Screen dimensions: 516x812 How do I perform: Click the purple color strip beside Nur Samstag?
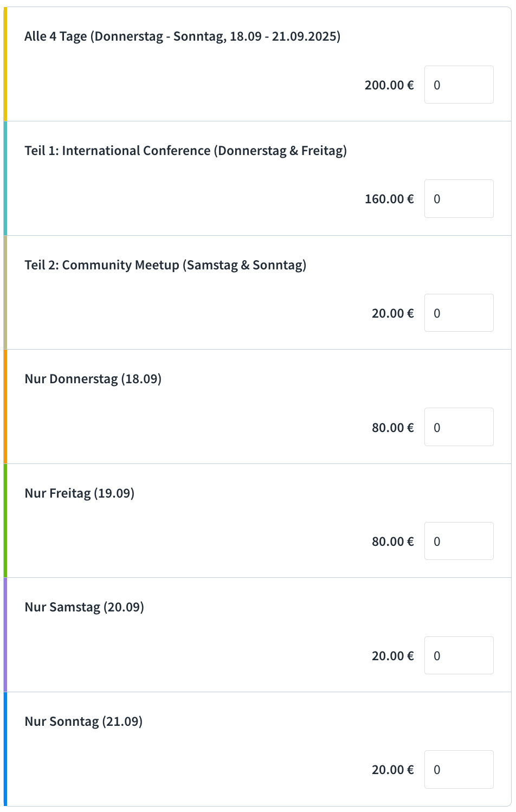click(5, 635)
